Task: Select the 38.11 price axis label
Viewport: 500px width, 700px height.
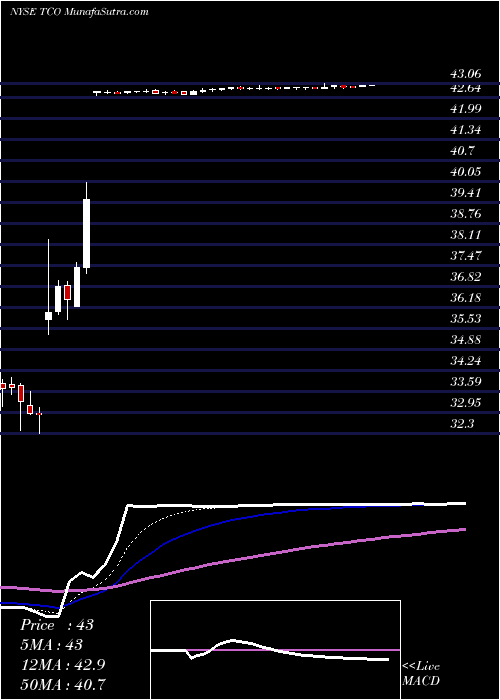Action: tap(466, 235)
